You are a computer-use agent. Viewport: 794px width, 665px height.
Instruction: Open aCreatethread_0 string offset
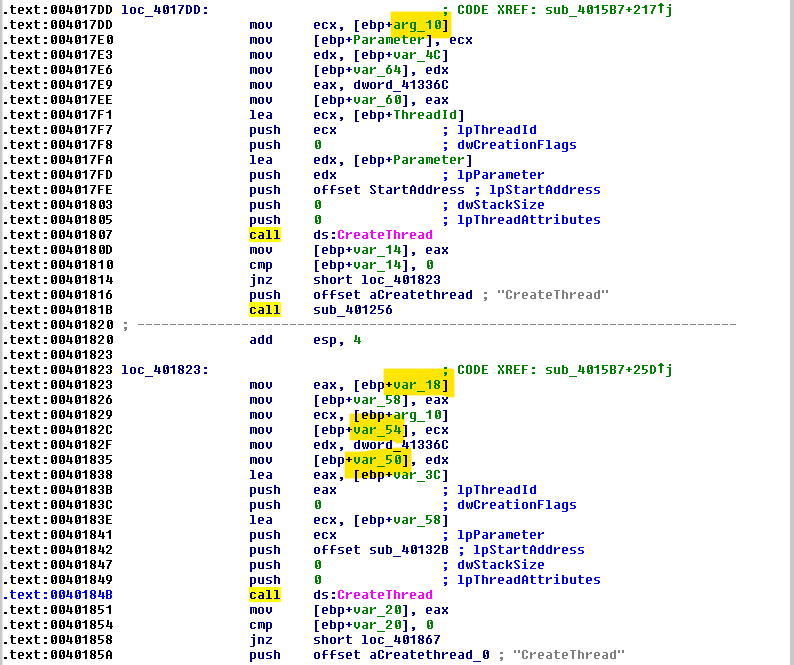401,655
